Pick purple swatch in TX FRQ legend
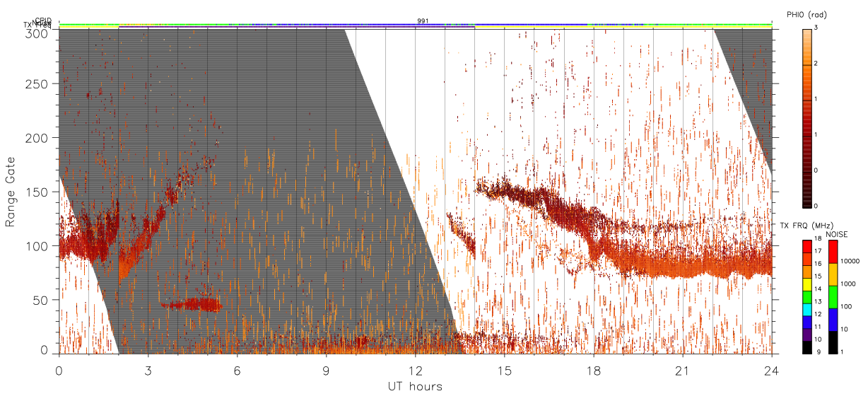868x401 pixels. (807, 333)
